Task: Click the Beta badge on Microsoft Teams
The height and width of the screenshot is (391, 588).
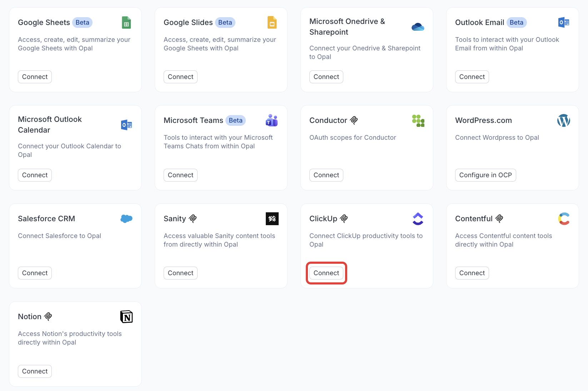Action: [235, 120]
